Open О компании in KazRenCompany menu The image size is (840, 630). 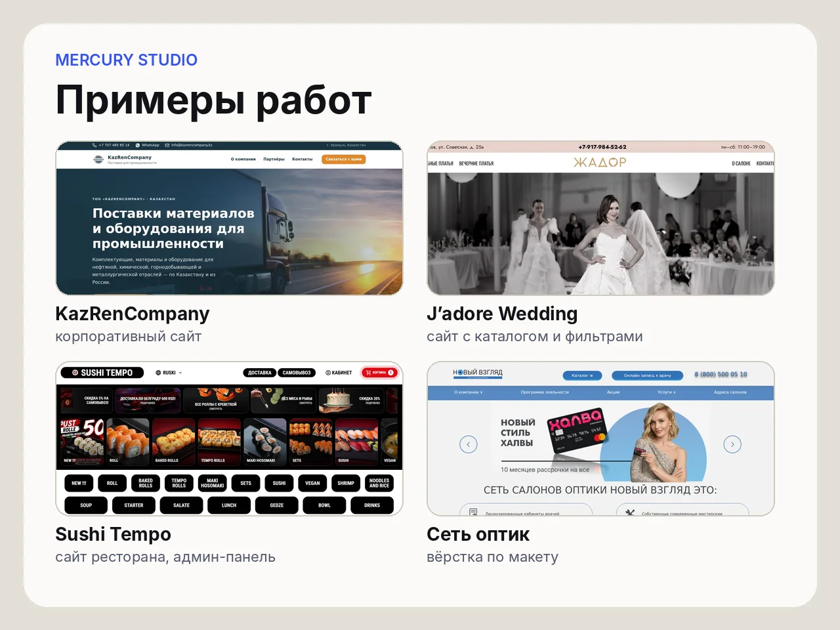pos(243,159)
